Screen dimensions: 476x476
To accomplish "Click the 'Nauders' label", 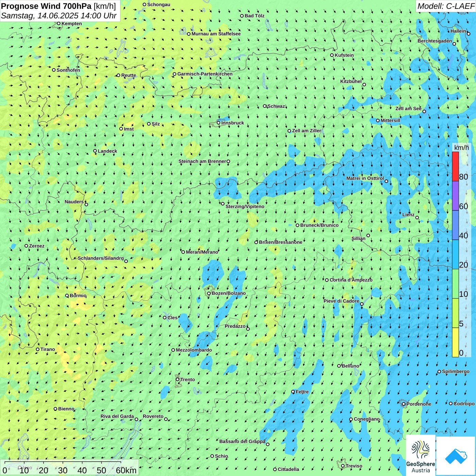I will (74, 202).
